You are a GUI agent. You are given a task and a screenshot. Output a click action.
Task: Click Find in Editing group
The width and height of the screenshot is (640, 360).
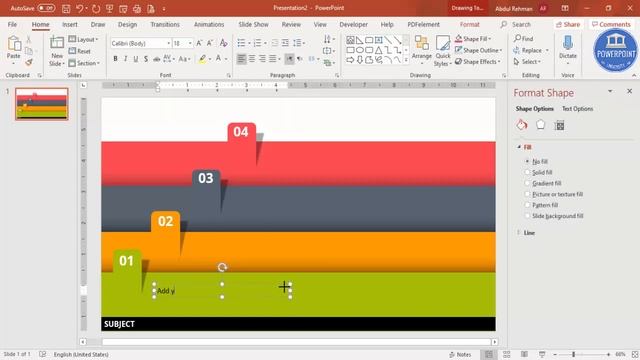(x=524, y=39)
